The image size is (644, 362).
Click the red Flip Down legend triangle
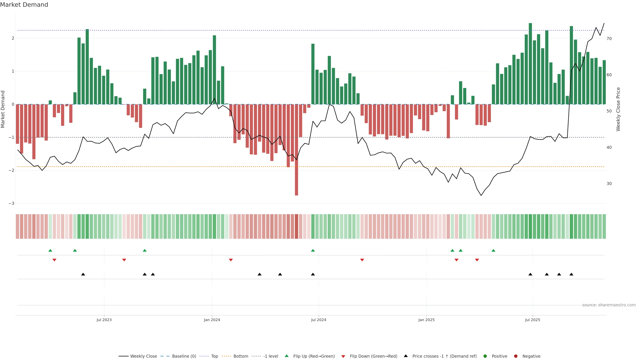[343, 356]
